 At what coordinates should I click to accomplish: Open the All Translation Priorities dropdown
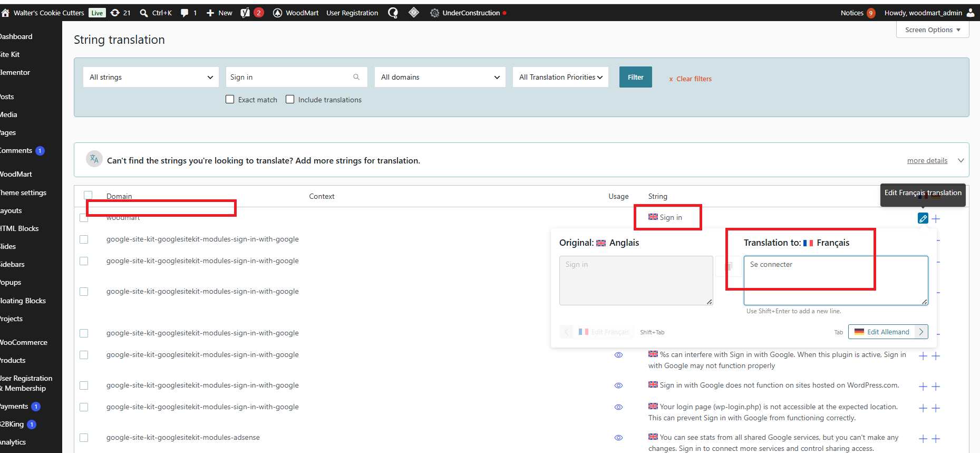click(x=560, y=77)
